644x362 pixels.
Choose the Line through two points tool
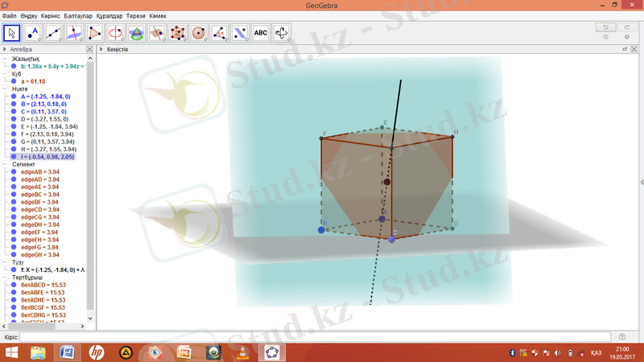(x=54, y=33)
